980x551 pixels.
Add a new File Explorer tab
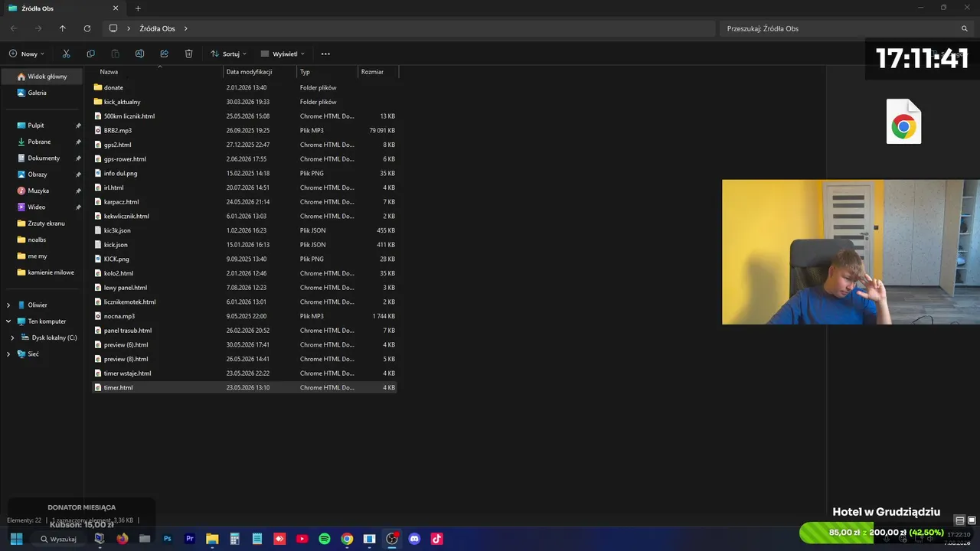138,8
